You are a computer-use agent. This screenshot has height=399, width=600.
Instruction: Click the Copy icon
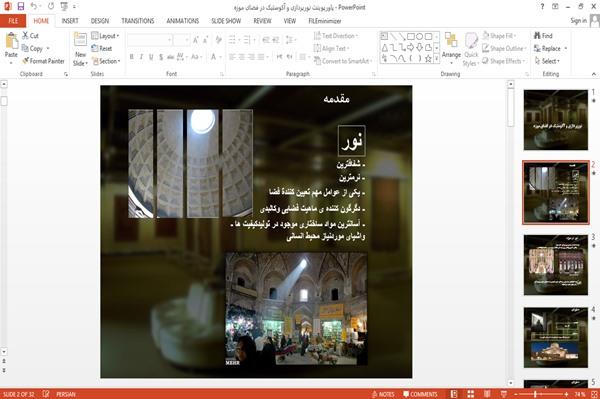[x=25, y=48]
